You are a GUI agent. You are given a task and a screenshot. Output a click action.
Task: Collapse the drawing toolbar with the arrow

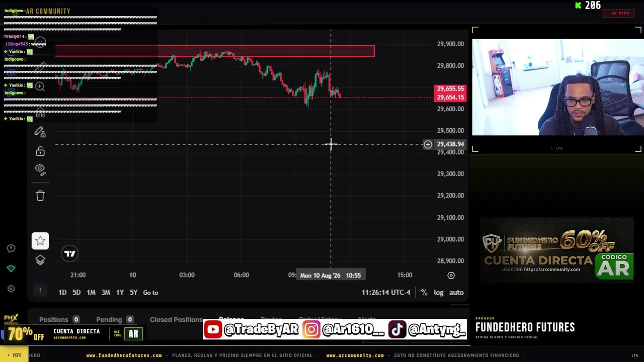click(40, 290)
